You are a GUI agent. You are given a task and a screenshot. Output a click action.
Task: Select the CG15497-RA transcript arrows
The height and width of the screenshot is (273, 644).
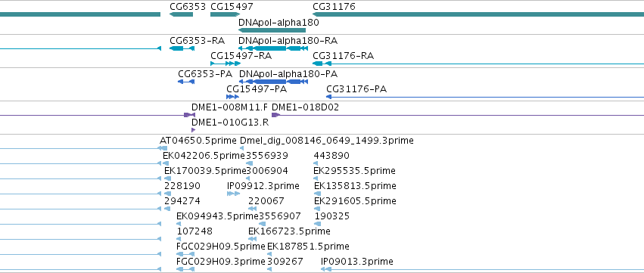point(225,64)
